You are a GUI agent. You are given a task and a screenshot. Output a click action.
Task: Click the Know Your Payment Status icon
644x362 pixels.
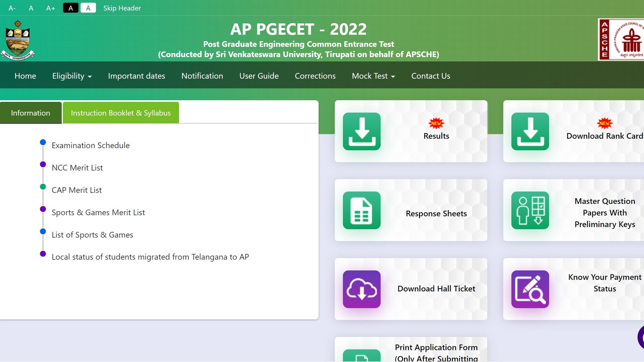coord(530,289)
